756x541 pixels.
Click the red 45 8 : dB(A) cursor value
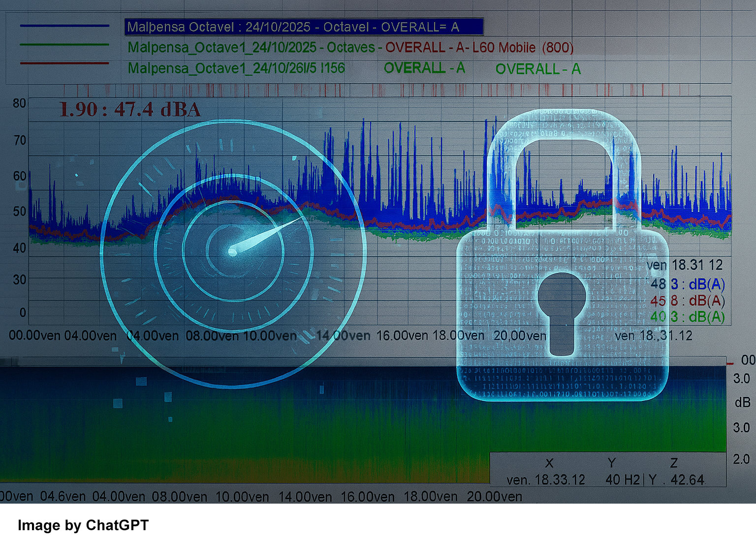[687, 301]
